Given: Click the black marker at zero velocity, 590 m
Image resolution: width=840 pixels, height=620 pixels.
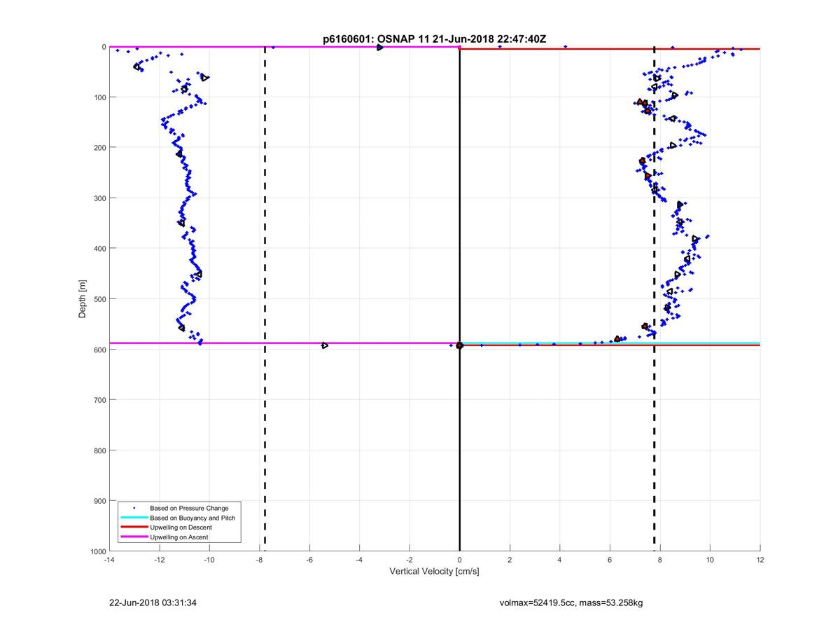Looking at the screenshot, I should click(x=459, y=345).
